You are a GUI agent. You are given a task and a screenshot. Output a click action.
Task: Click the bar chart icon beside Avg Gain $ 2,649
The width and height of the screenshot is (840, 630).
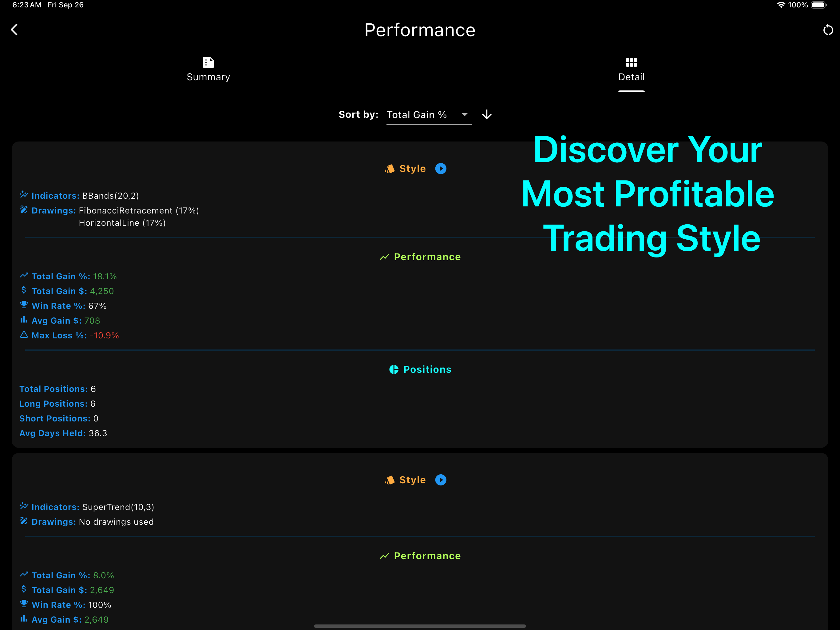point(24,619)
